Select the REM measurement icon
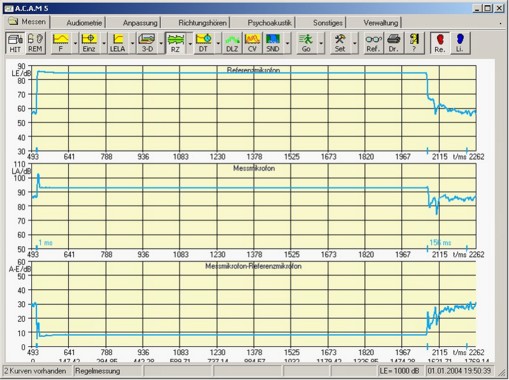Viewport: 509px width, 380px height. click(x=35, y=43)
